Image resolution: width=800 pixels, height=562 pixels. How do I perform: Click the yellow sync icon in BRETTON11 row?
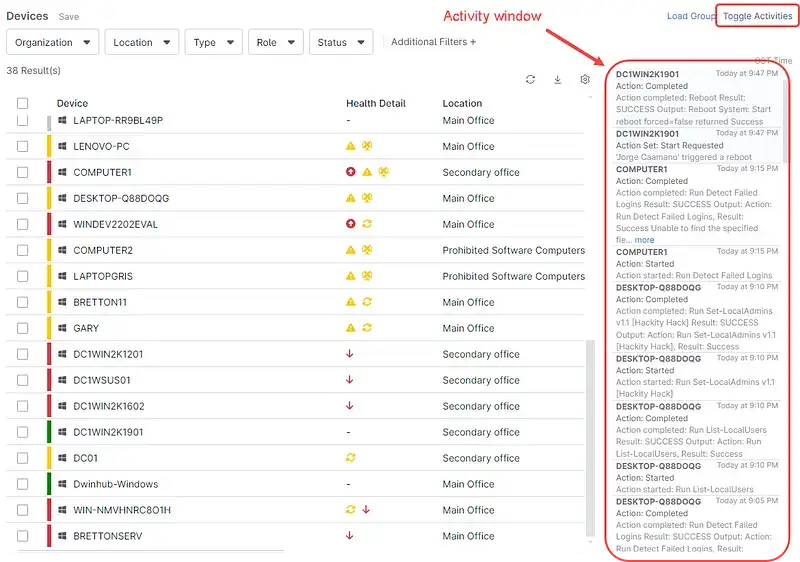[367, 302]
